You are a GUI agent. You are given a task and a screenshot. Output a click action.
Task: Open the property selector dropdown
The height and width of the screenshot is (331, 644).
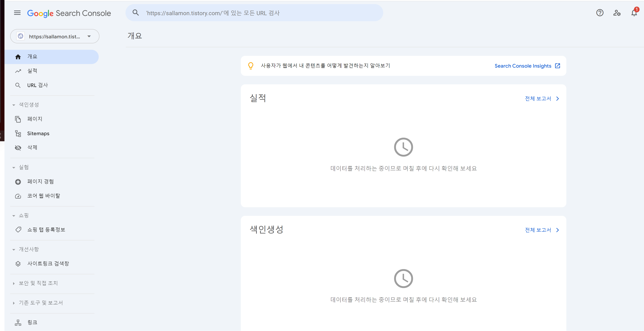(54, 37)
